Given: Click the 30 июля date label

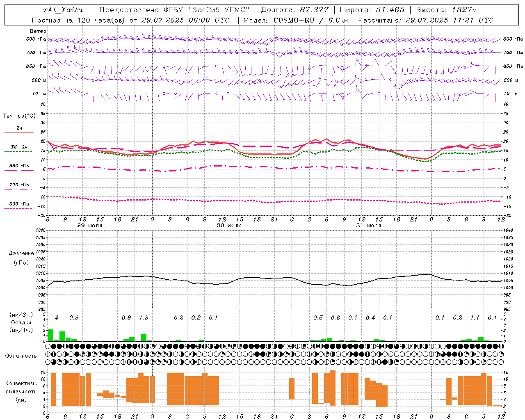Looking at the screenshot, I should coord(229,226).
